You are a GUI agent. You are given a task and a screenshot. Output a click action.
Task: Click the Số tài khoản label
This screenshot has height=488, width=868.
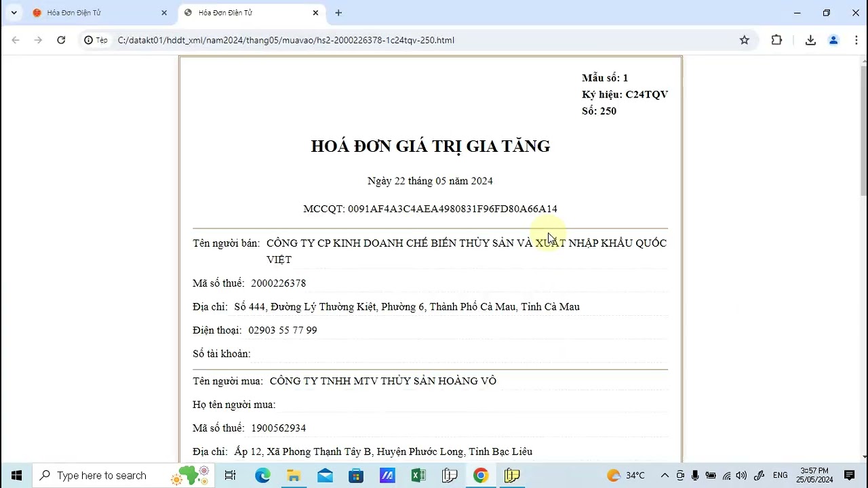221,354
